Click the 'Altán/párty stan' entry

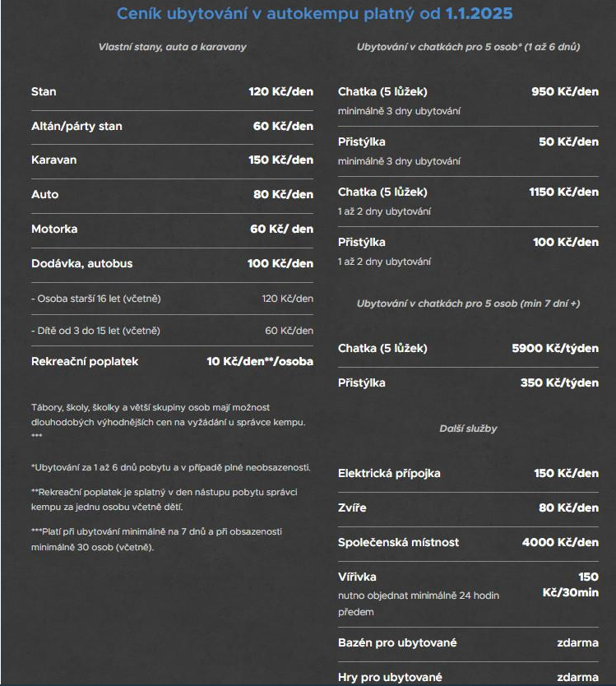(76, 126)
